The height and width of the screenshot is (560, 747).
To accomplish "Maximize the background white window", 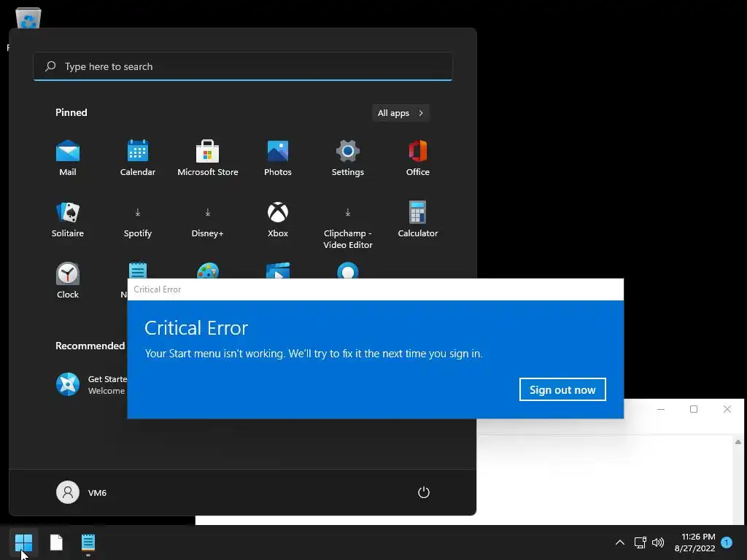I will click(x=694, y=409).
